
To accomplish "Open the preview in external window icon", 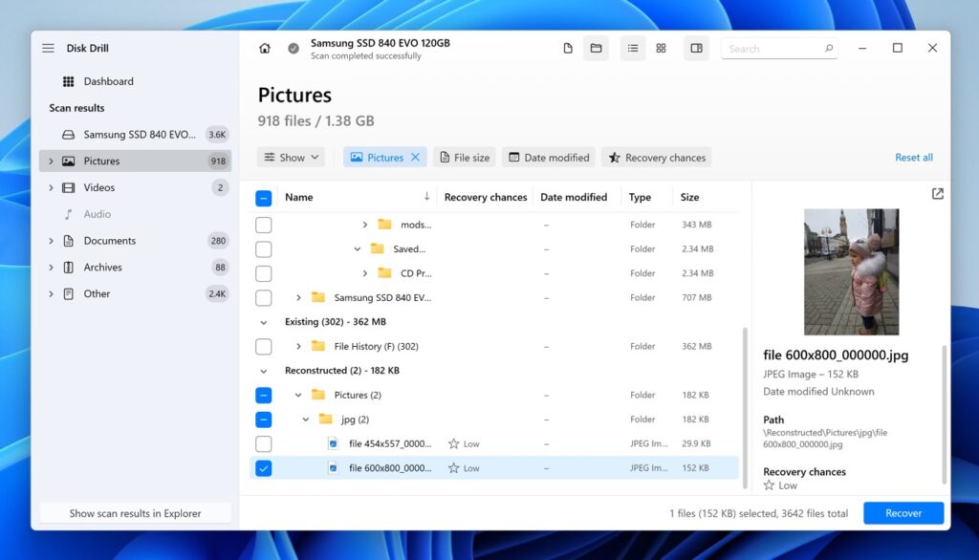I will point(936,193).
